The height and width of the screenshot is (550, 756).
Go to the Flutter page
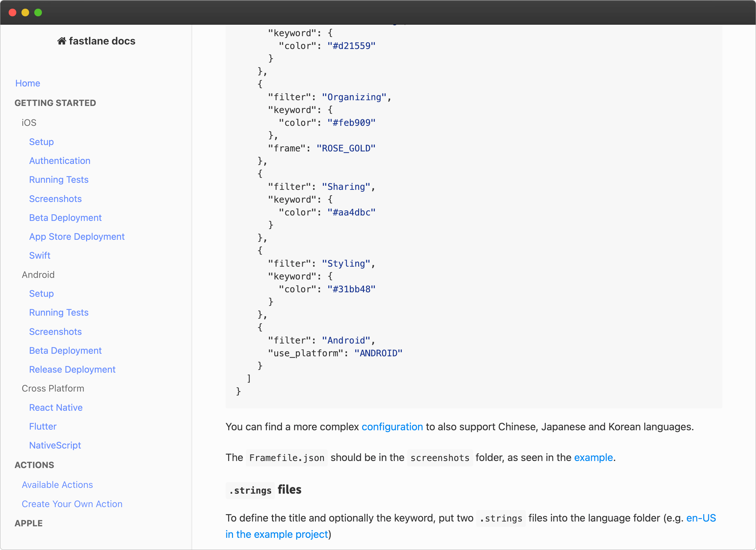click(x=43, y=426)
